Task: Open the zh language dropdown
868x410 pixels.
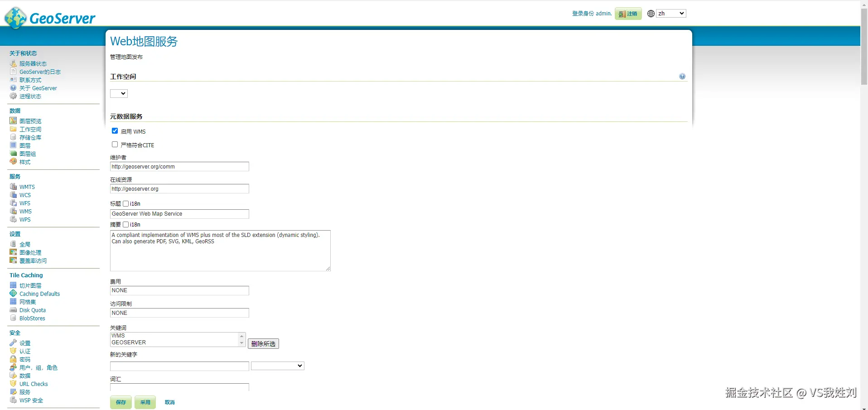Action: click(671, 14)
